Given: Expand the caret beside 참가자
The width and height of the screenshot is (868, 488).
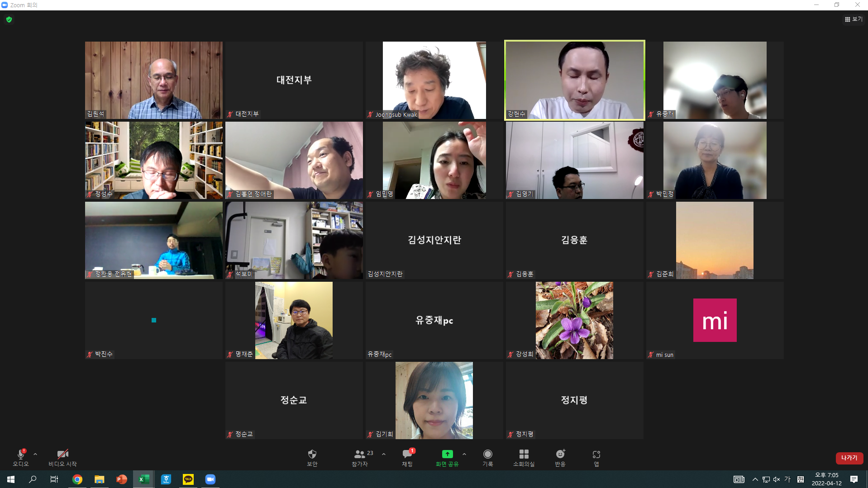Looking at the screenshot, I should tap(384, 454).
